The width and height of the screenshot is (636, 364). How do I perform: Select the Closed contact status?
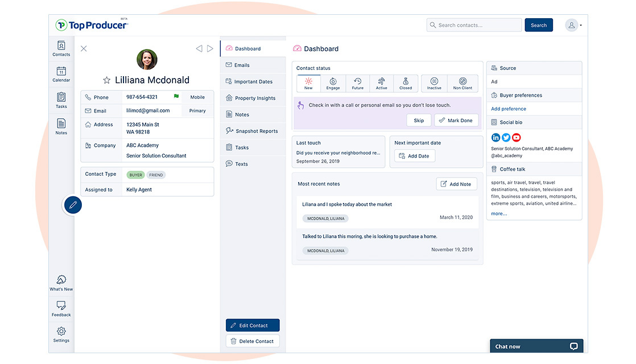click(x=405, y=83)
